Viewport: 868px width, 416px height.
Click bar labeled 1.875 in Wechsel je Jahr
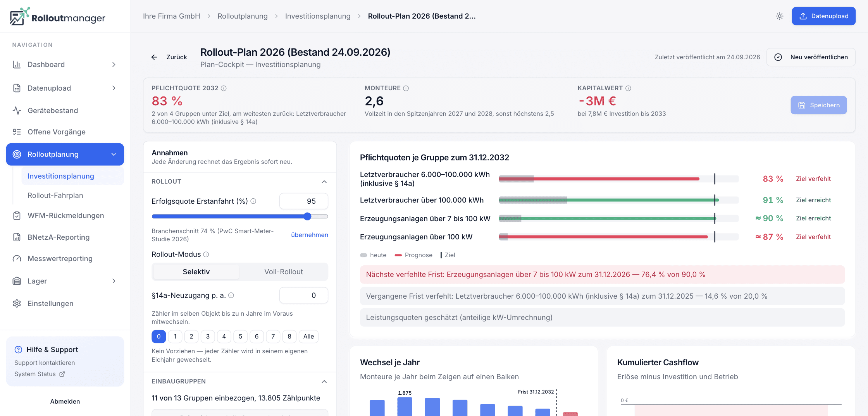405,407
